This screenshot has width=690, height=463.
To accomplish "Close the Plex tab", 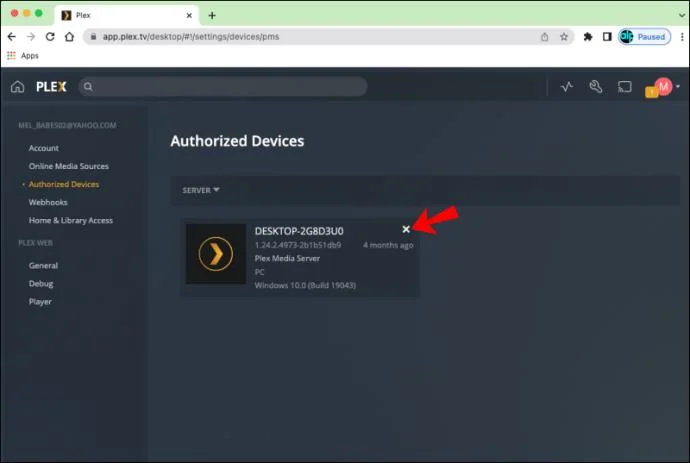I will [189, 15].
